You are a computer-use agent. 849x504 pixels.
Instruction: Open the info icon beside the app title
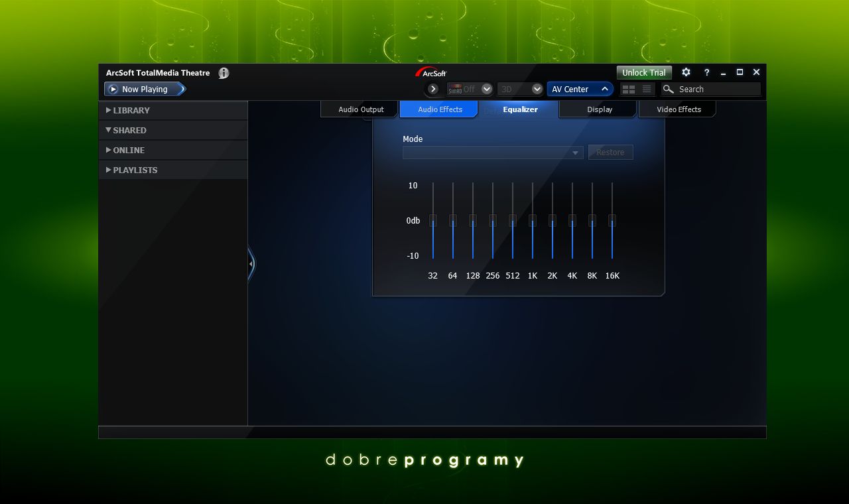tap(224, 73)
